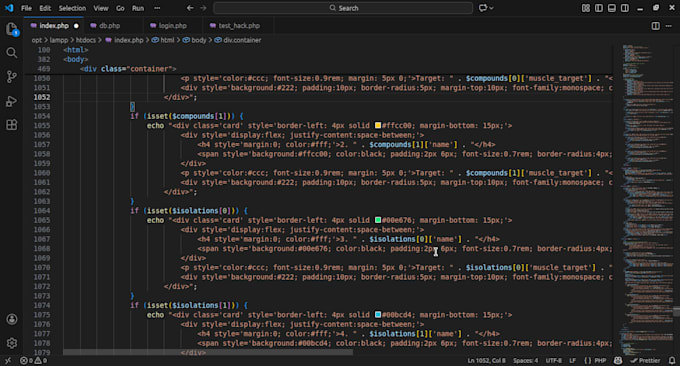Viewport: 680px width, 366px height.
Task: Change line ending via 'LF'
Action: 572,360
